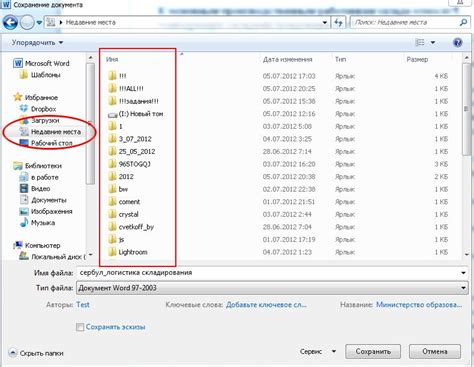474x367 pixels.
Task: Open the Сервис dropdown menu
Action: coord(318,352)
